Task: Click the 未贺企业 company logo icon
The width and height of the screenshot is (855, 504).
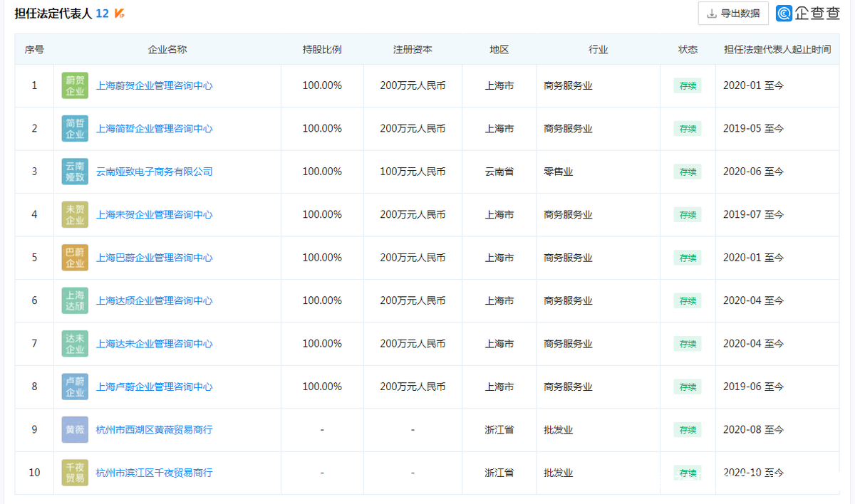Action: coord(75,215)
